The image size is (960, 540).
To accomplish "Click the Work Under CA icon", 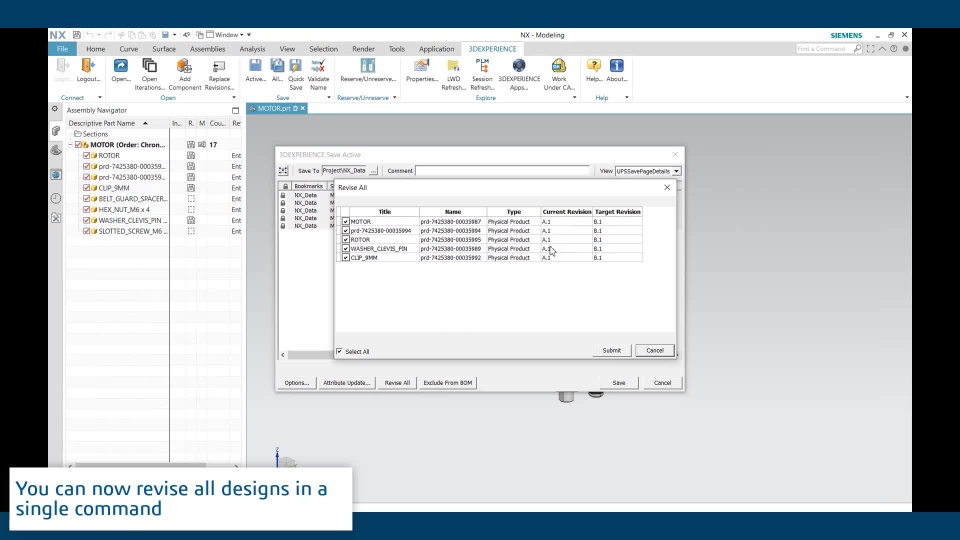I will coord(558,66).
